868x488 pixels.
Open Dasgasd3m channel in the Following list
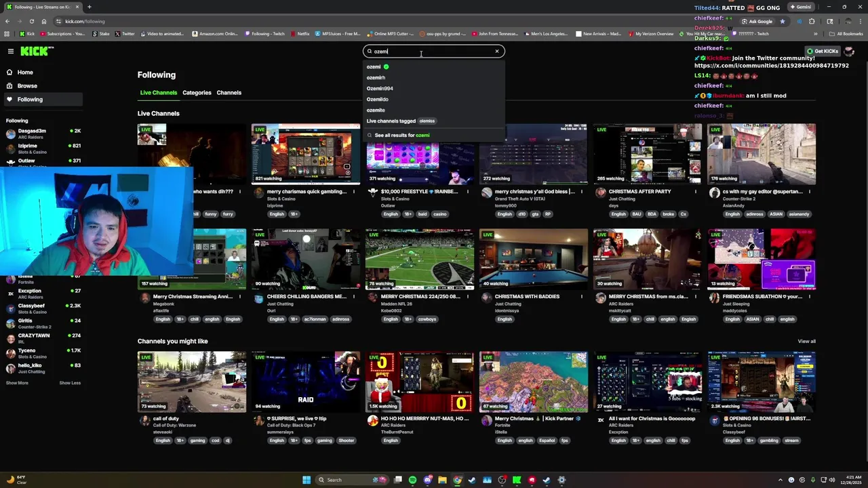43,134
